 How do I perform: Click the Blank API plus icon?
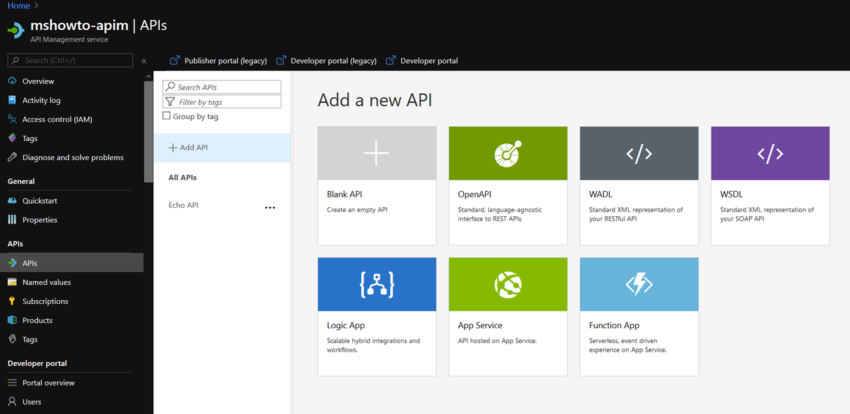point(376,153)
